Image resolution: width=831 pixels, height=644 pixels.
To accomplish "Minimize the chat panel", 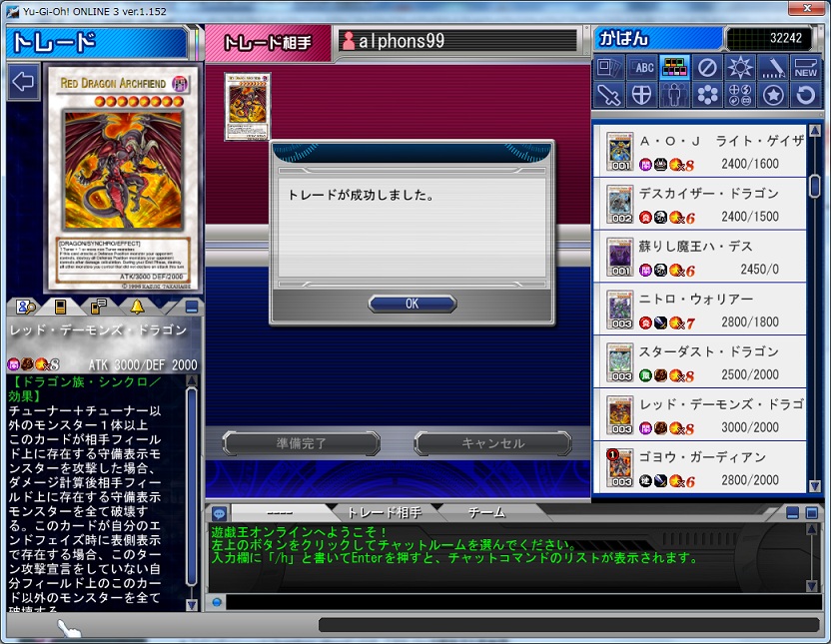I will pyautogui.click(x=792, y=512).
